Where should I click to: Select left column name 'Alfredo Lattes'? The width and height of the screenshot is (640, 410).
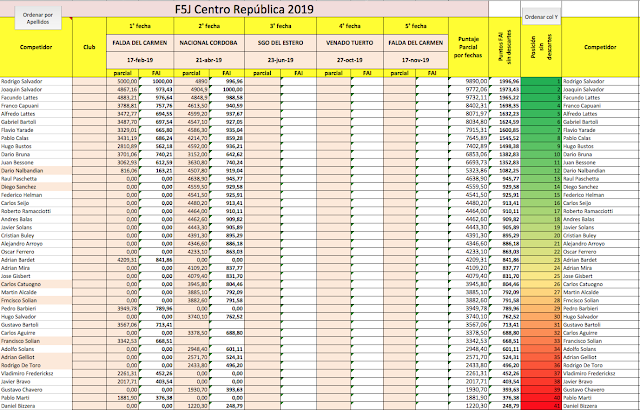coord(18,114)
